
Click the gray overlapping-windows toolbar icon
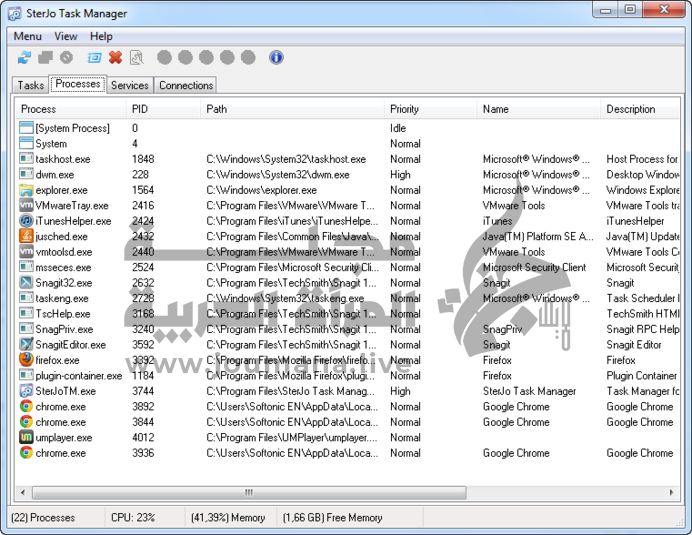(x=45, y=57)
